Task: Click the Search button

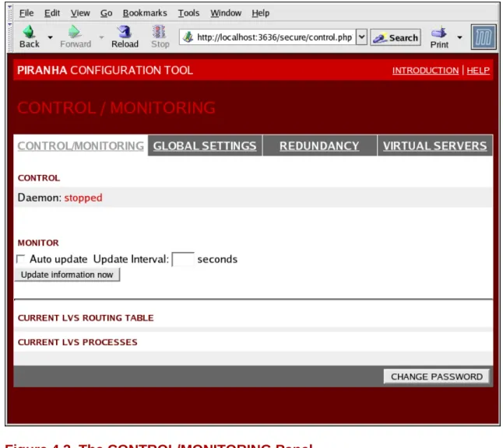Action: [x=396, y=37]
